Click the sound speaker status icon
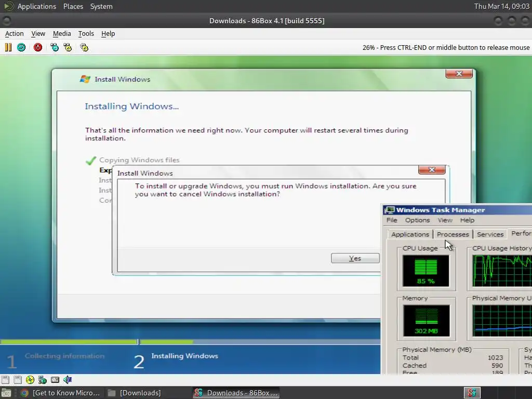532x399 pixels. pyautogui.click(x=68, y=380)
